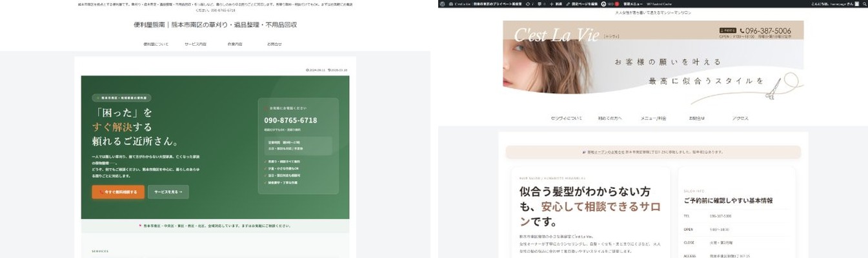Click the C'est La Vie site name in admin bar
Screen dimensions: 868x258
click(x=486, y=4)
